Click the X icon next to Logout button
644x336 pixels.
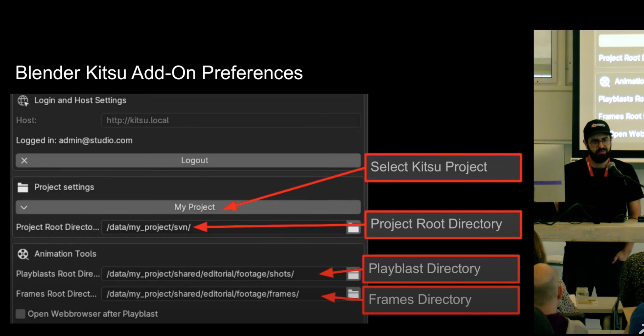tap(24, 161)
